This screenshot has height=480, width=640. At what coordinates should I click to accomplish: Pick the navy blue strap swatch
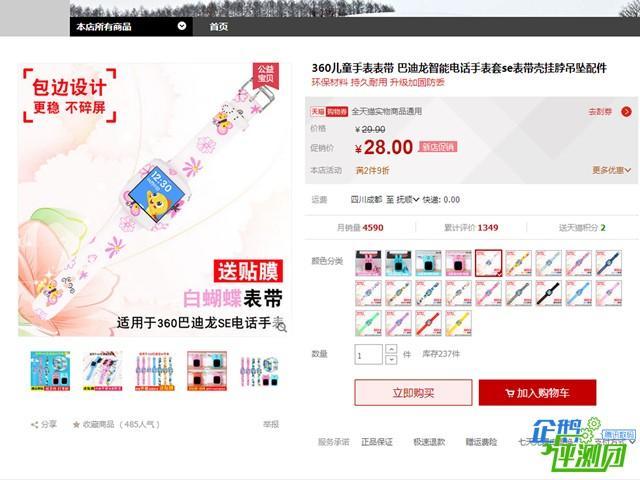coord(609,263)
